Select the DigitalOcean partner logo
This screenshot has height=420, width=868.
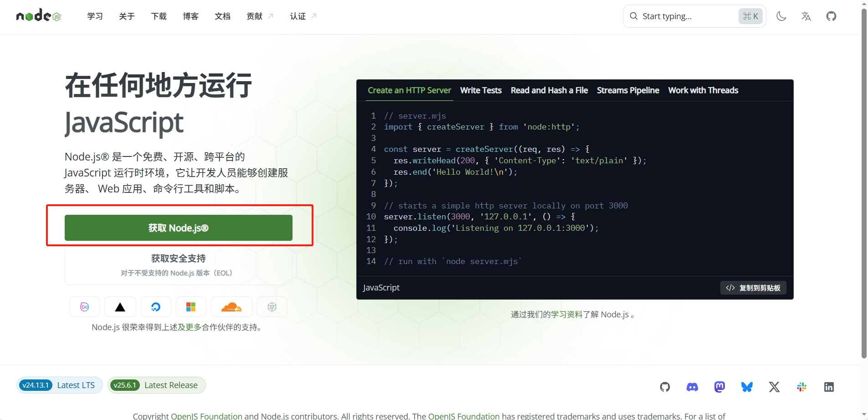156,306
